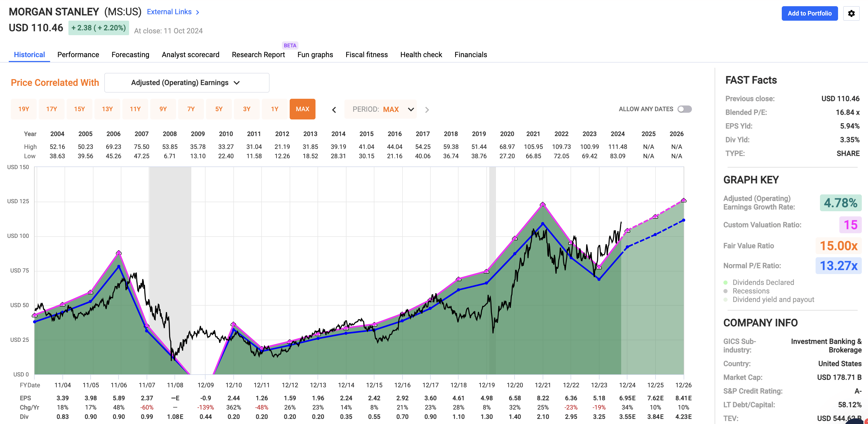Image resolution: width=868 pixels, height=424 pixels.
Task: Click the blue Normal P/E Ratio 13.27x value
Action: pos(838,266)
